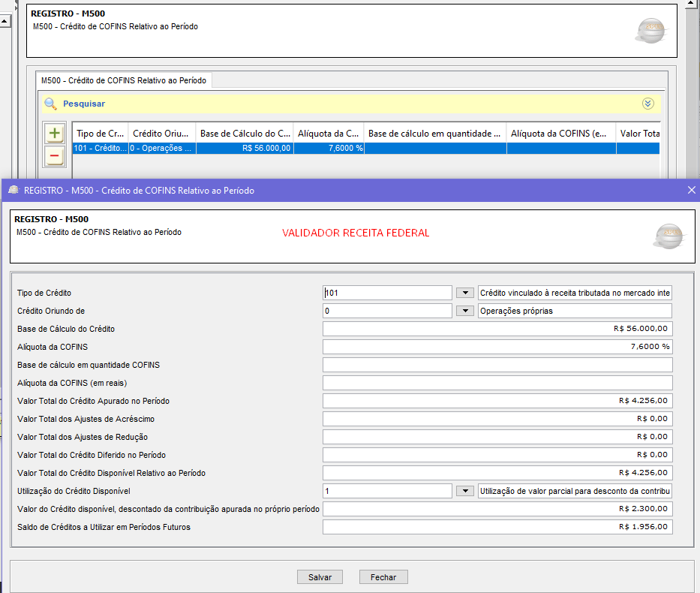Click the Tipo de Crédito code field
The image size is (700, 593).
[387, 293]
